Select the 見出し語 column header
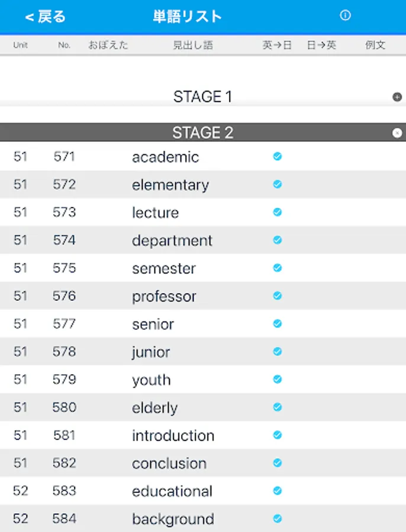The height and width of the screenshot is (532, 406). tap(193, 45)
